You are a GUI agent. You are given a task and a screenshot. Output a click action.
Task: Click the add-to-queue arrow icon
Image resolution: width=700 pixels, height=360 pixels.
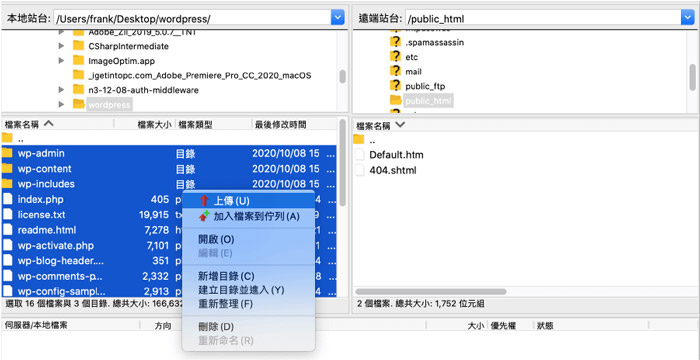pos(204,216)
